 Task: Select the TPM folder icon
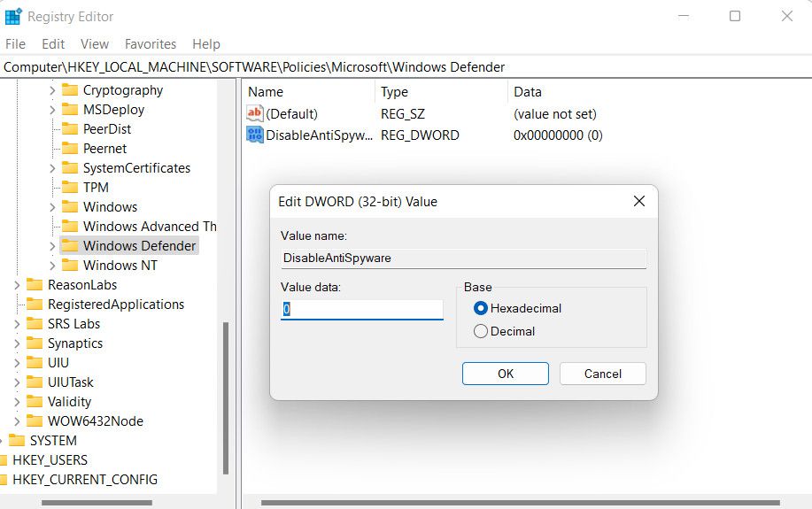[69, 188]
